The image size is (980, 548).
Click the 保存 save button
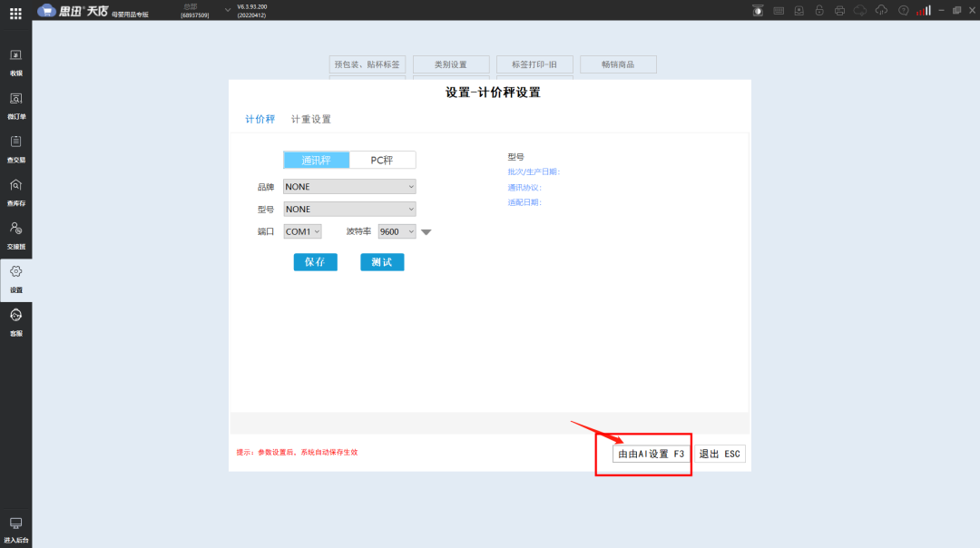pyautogui.click(x=315, y=261)
